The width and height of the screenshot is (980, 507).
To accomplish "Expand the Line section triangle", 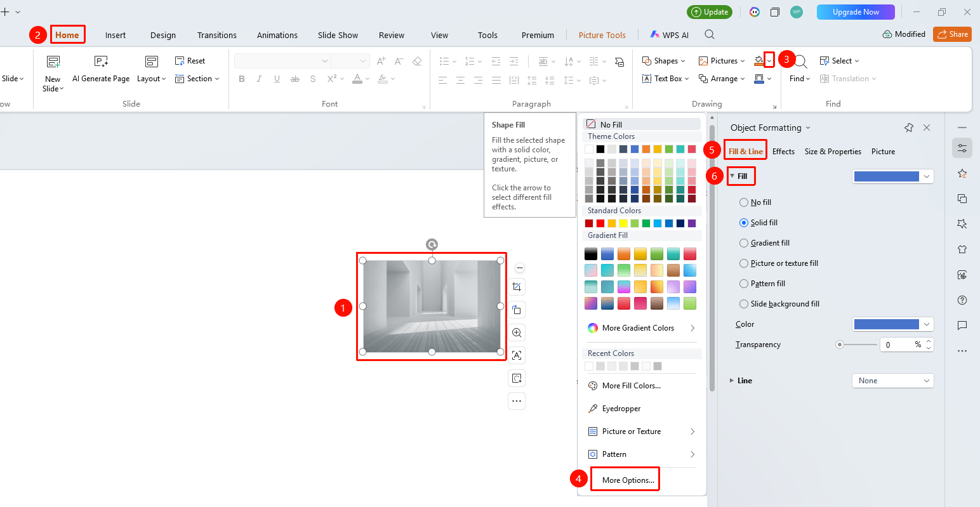I will click(x=732, y=381).
